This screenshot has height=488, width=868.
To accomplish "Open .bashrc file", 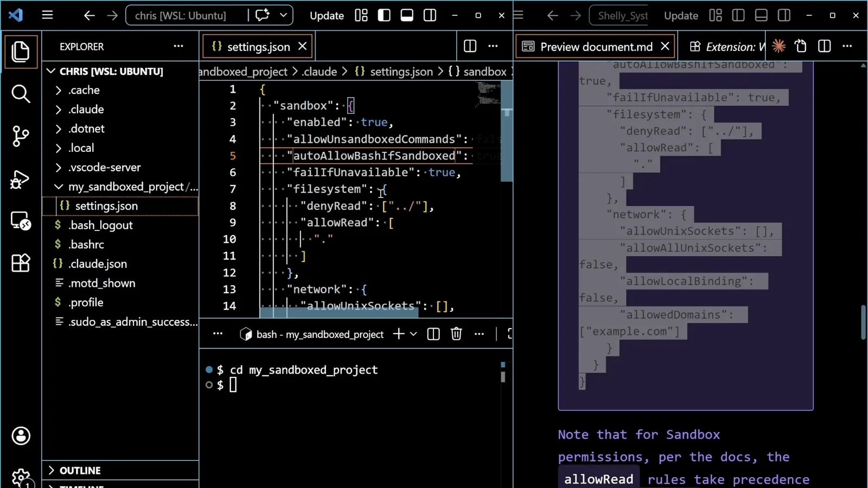I will click(120, 245).
